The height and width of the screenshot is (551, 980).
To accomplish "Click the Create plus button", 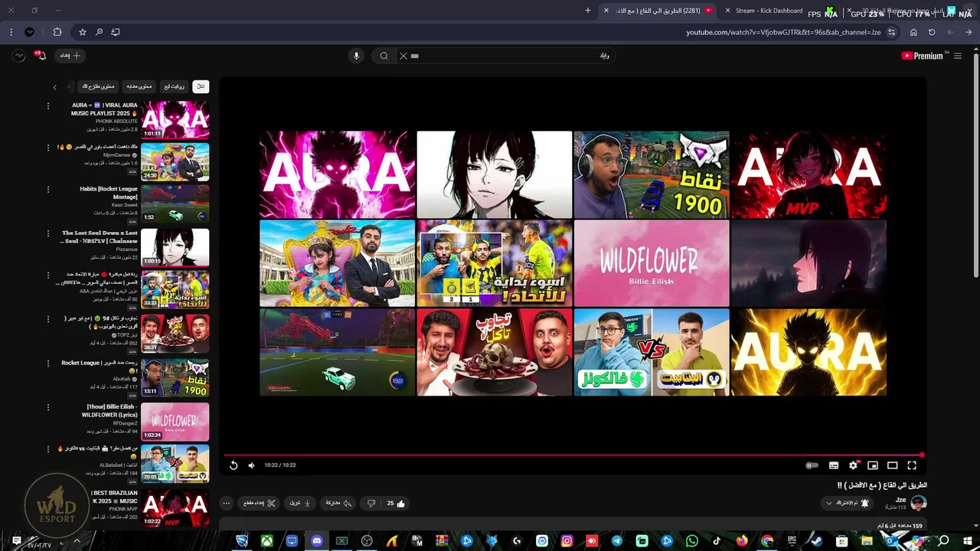I will click(70, 55).
